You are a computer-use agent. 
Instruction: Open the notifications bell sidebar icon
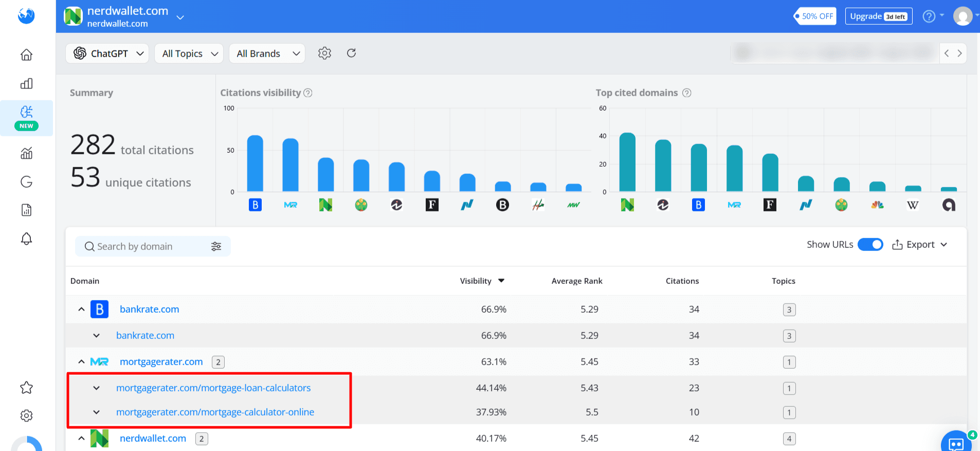coord(26,239)
